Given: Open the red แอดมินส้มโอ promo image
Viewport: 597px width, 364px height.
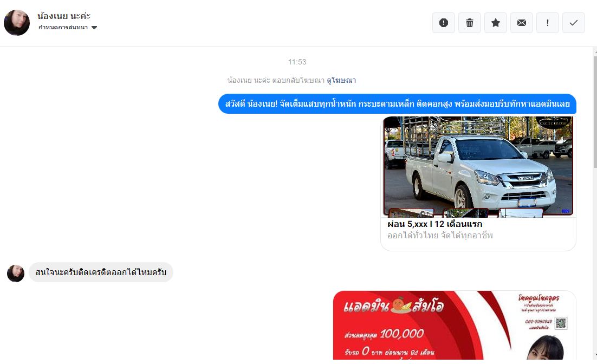Looking at the screenshot, I should pos(454,325).
